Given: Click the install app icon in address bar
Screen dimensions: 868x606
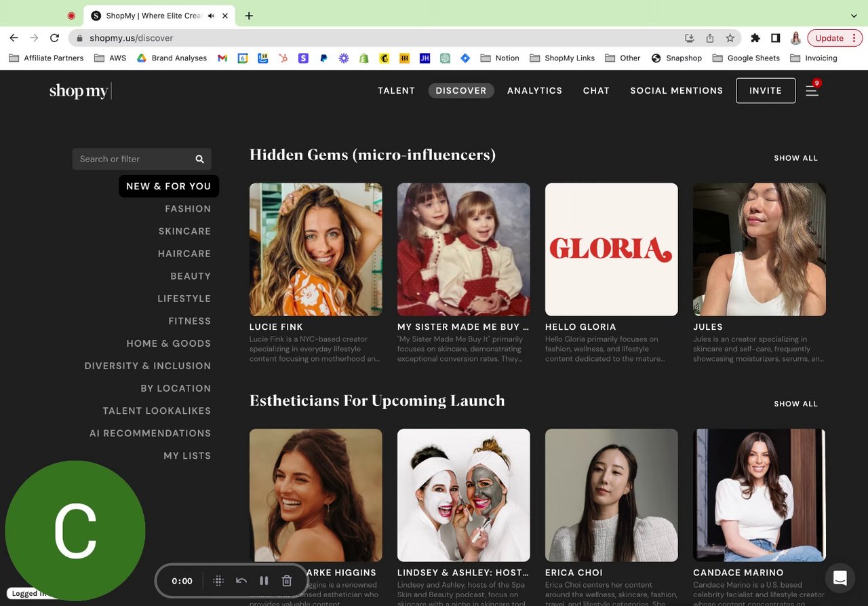Looking at the screenshot, I should pos(690,38).
